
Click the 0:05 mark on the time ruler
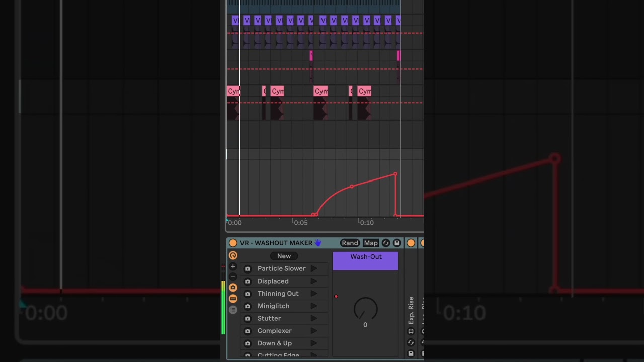300,223
